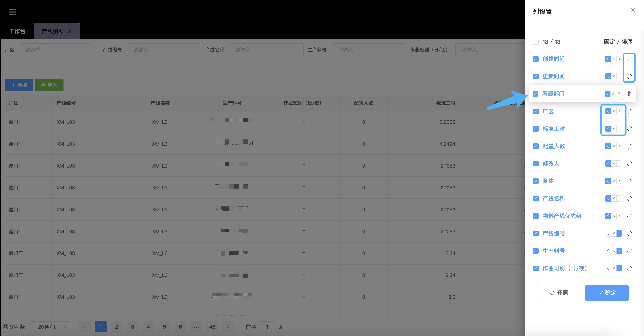Click the 产线编号 search input field
644x336 pixels.
click(x=164, y=50)
